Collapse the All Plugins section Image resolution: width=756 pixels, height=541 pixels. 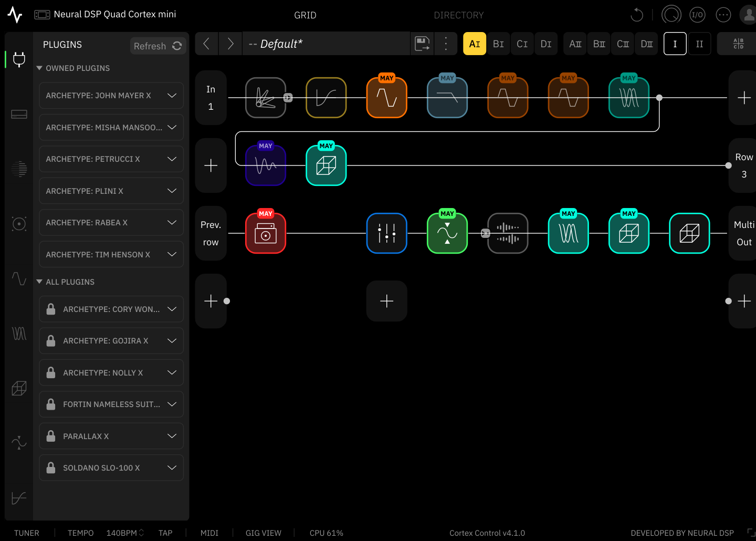pos(39,282)
